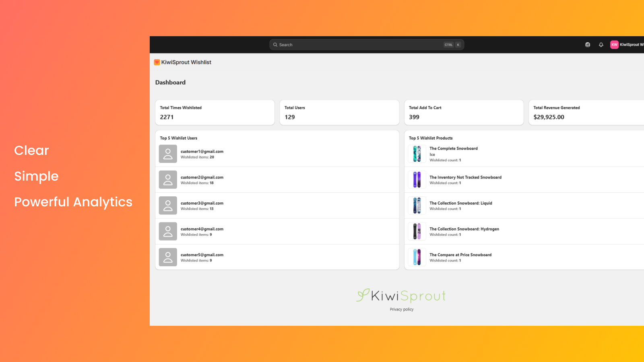
Task: Click Collection Snowboard: Hydrogen thumbnail
Action: [x=417, y=231]
